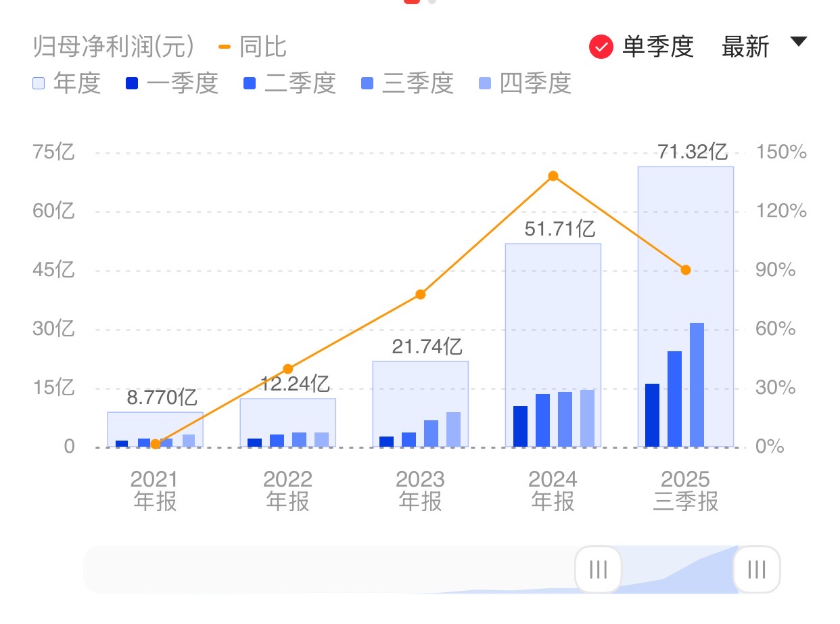The width and height of the screenshot is (840, 624).
Task: Click the 71.32亿 value label
Action: click(693, 152)
